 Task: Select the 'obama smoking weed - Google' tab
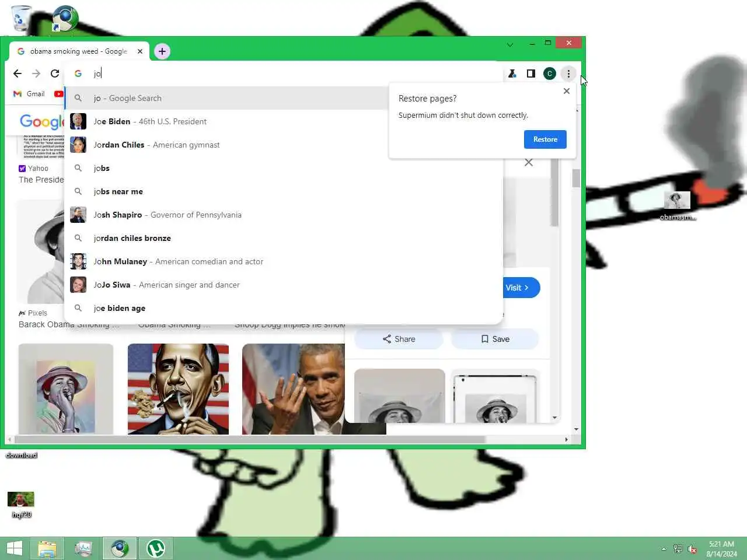point(79,51)
